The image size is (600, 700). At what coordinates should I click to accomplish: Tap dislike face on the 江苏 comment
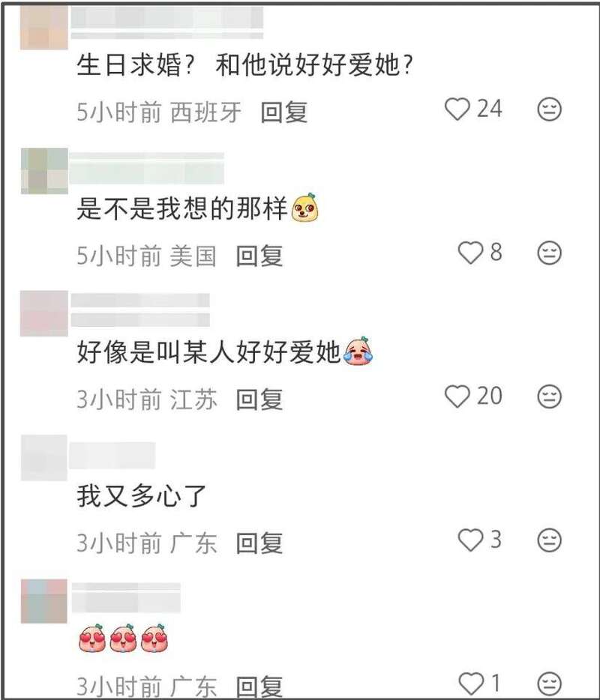tap(549, 397)
